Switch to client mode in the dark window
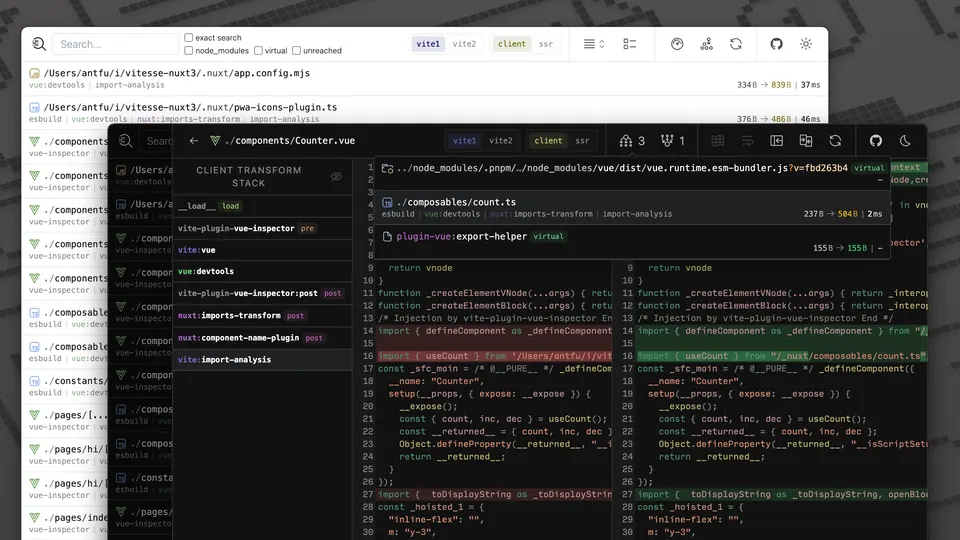 [x=548, y=141]
